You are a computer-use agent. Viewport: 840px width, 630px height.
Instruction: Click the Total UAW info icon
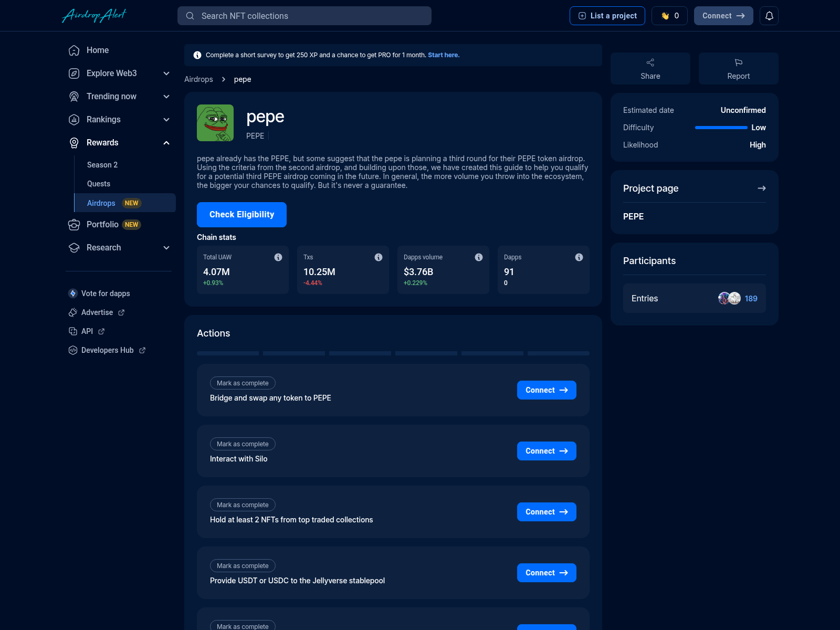click(278, 257)
